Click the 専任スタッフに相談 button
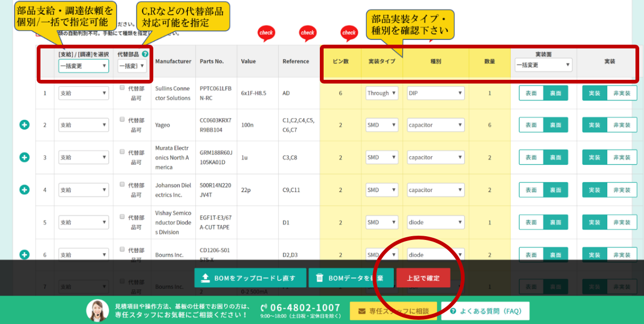The width and height of the screenshot is (644, 324). (x=393, y=311)
